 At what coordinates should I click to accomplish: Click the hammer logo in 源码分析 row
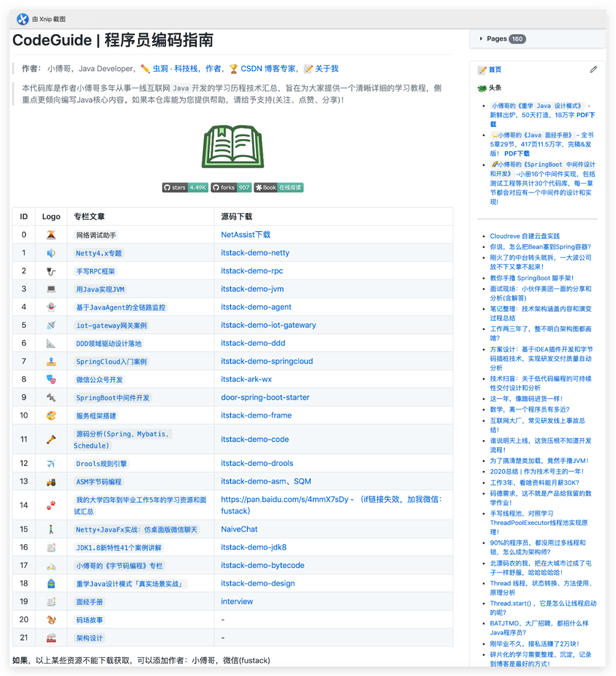point(51,439)
